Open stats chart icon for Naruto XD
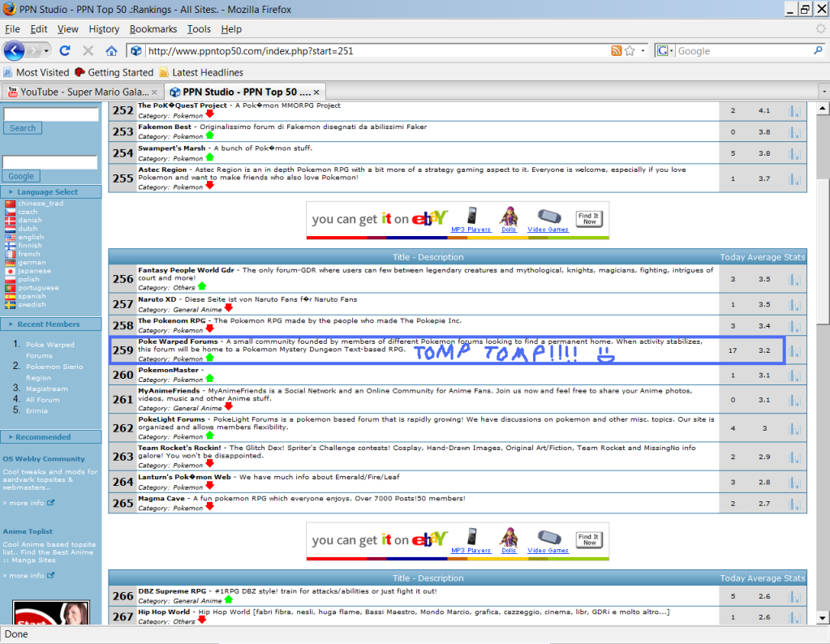830x644 pixels. click(795, 305)
